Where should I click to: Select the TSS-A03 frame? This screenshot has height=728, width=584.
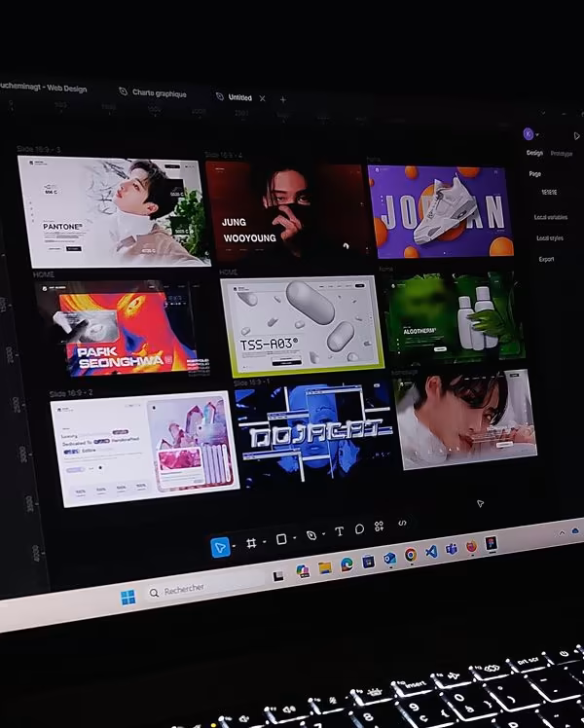coord(302,326)
